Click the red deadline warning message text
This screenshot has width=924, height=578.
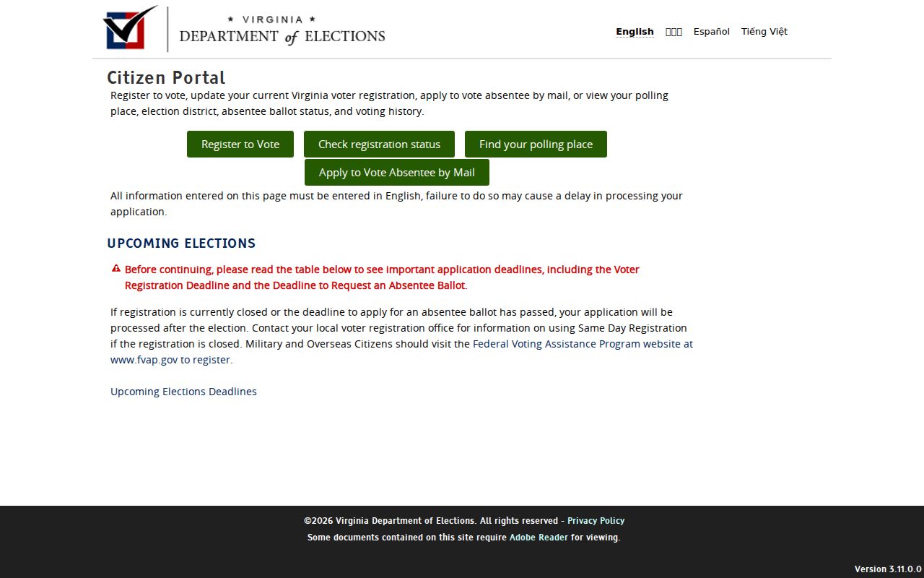point(382,277)
